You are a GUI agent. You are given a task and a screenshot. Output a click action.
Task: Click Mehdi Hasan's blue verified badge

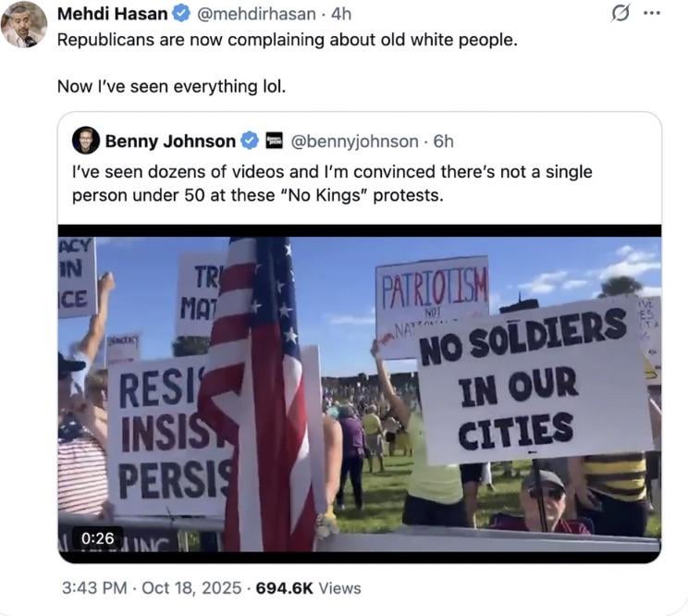pos(180,14)
